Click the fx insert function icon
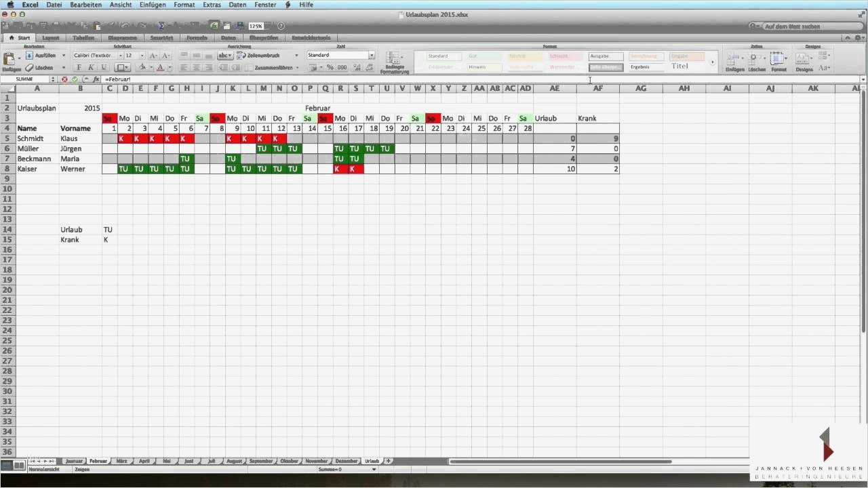Screen dimensions: 868x488 tap(96, 79)
